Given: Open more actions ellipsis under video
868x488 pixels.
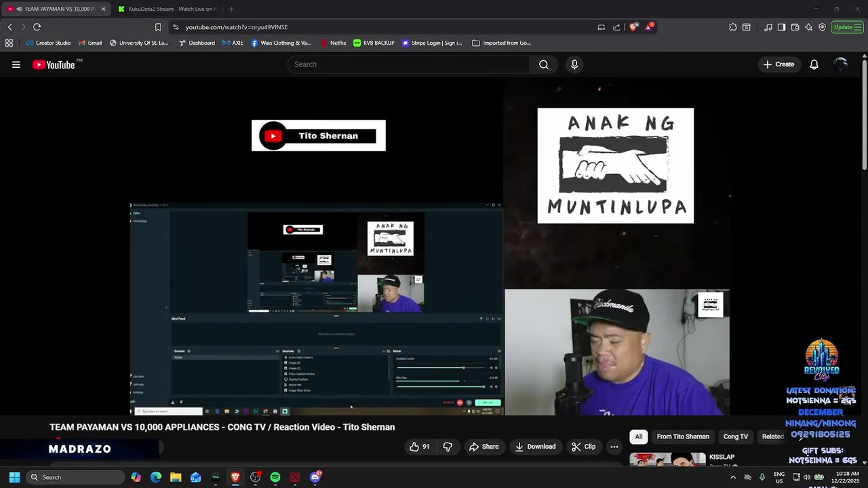Looking at the screenshot, I should [x=614, y=447].
